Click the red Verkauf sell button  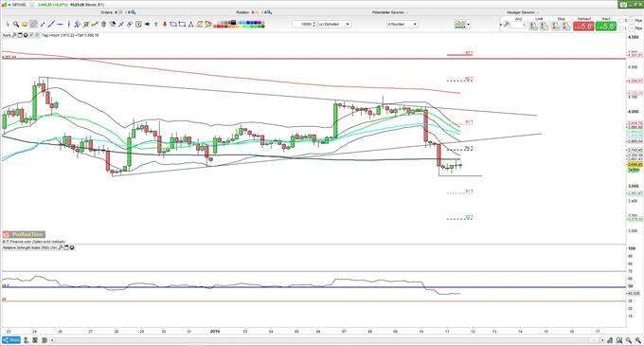pos(583,26)
